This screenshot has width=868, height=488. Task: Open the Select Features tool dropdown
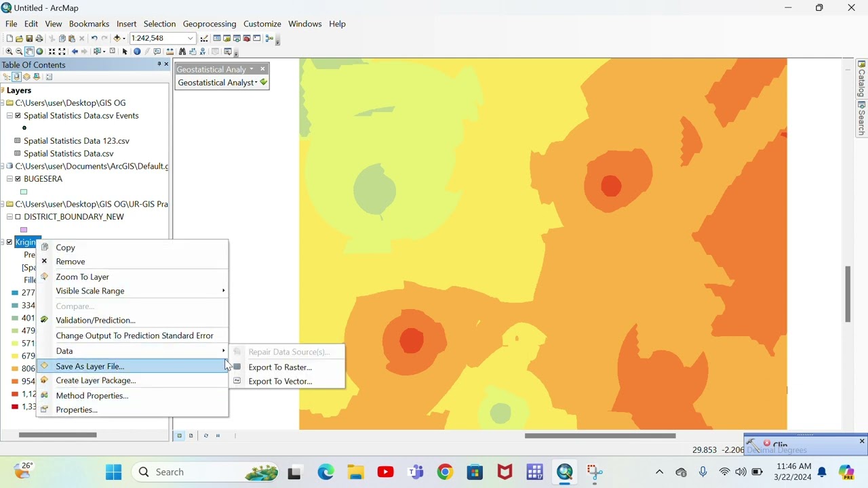tap(104, 52)
